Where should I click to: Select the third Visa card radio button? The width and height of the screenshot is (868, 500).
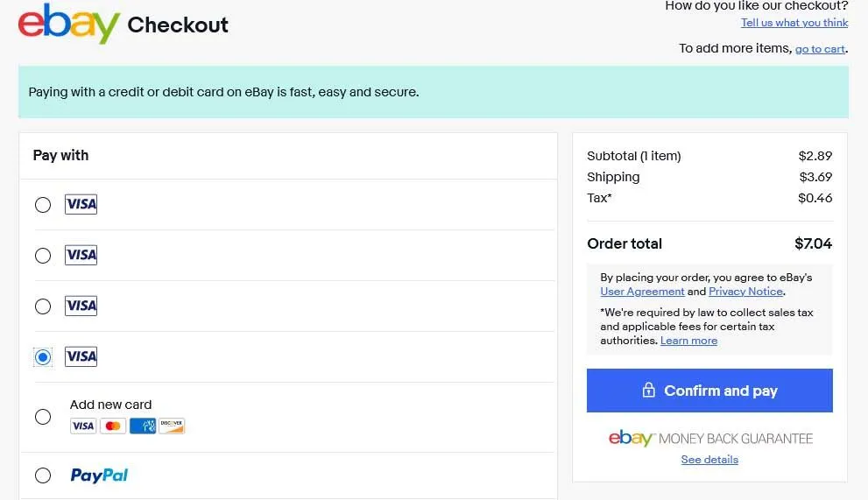[x=43, y=306]
